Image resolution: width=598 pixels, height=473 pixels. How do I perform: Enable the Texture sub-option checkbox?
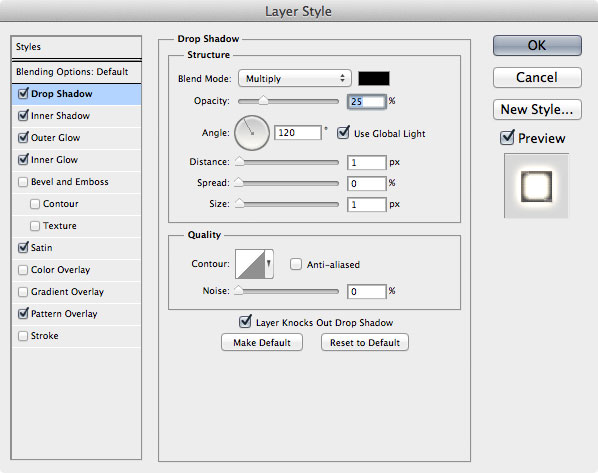[x=35, y=226]
